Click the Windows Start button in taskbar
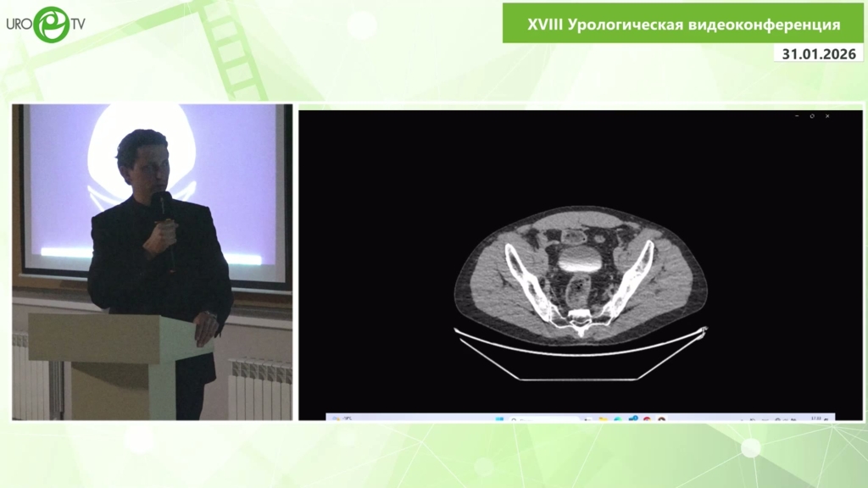The width and height of the screenshot is (868, 488). 499,419
